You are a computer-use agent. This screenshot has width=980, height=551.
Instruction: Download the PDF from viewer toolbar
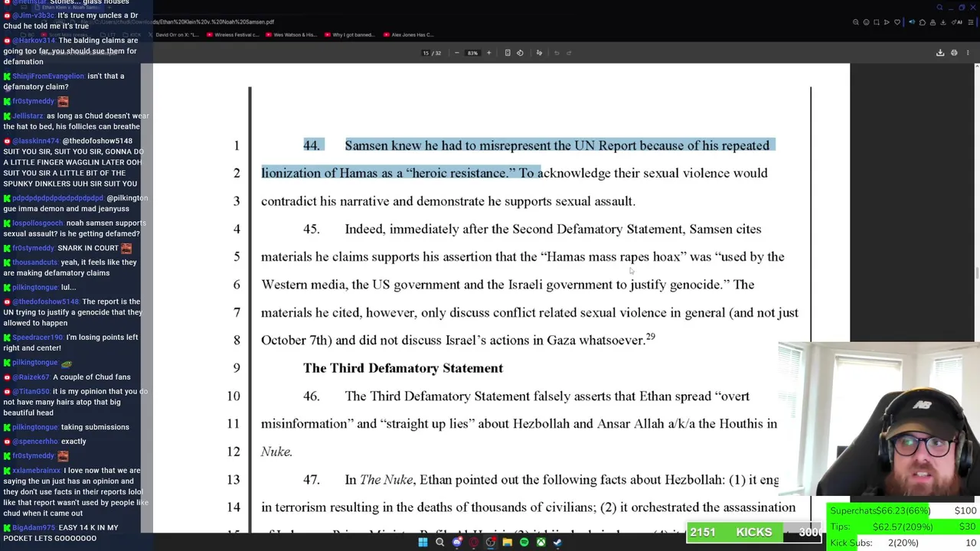(940, 53)
